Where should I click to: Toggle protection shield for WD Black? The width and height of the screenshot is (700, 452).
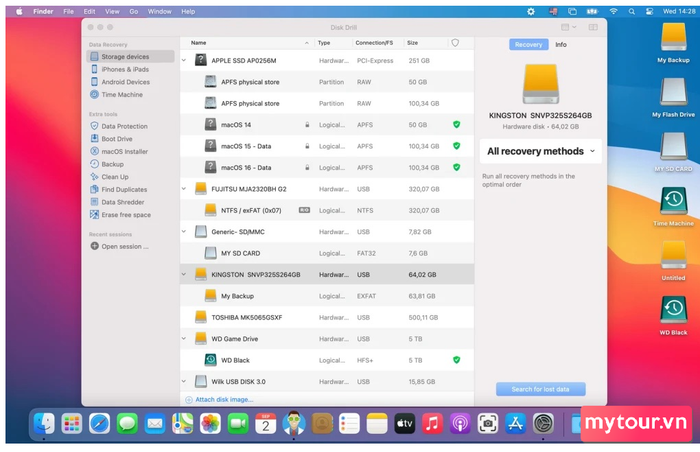(x=456, y=360)
